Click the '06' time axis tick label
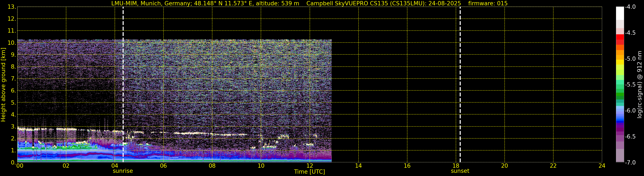 click(163, 166)
